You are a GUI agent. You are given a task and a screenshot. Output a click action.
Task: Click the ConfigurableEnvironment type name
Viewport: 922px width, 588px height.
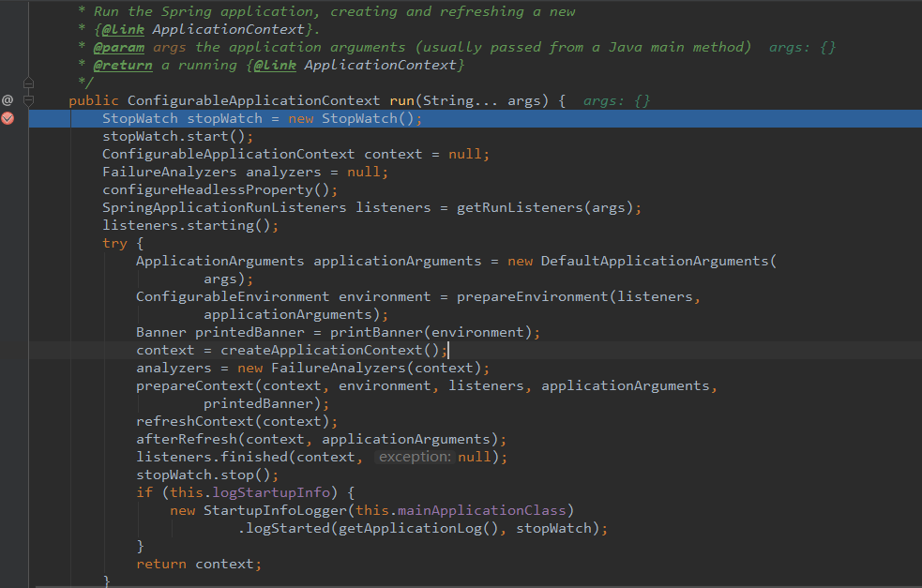[233, 296]
